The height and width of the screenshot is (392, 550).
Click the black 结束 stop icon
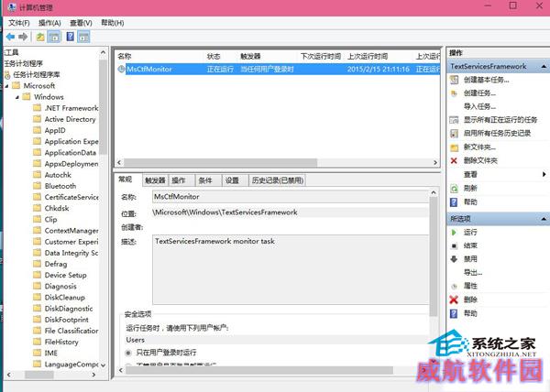(454, 246)
